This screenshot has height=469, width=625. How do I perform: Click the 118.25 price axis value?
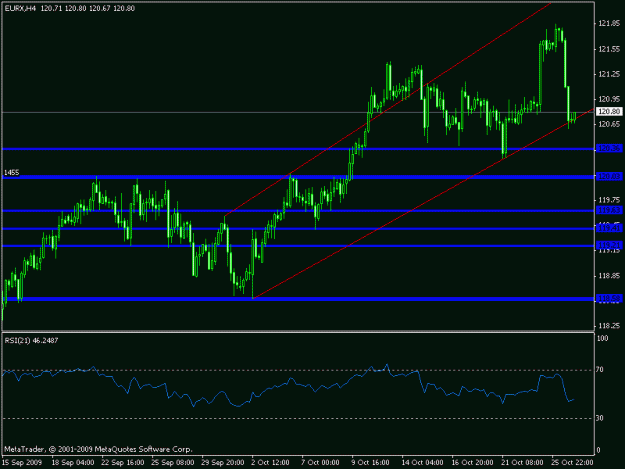click(x=609, y=326)
